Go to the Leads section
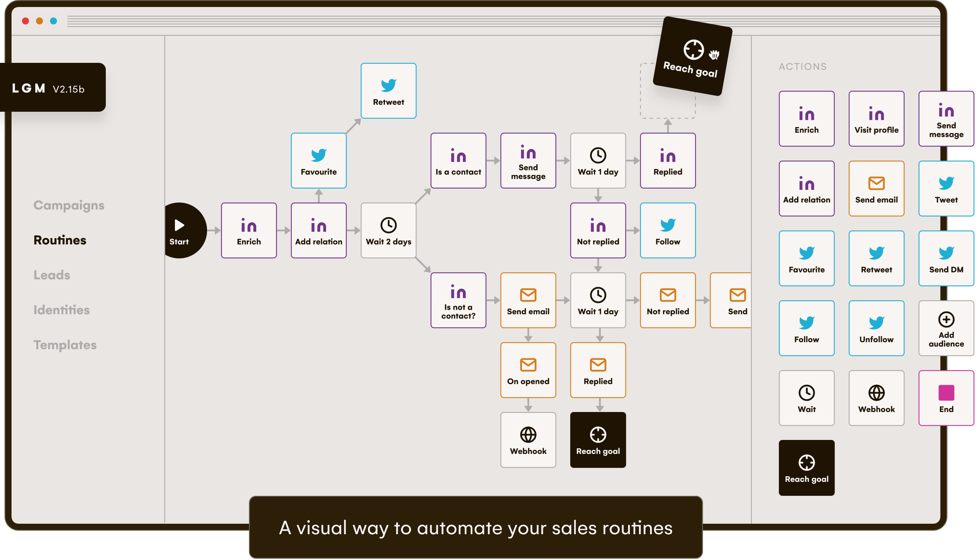The width and height of the screenshot is (980, 559). coord(52,275)
